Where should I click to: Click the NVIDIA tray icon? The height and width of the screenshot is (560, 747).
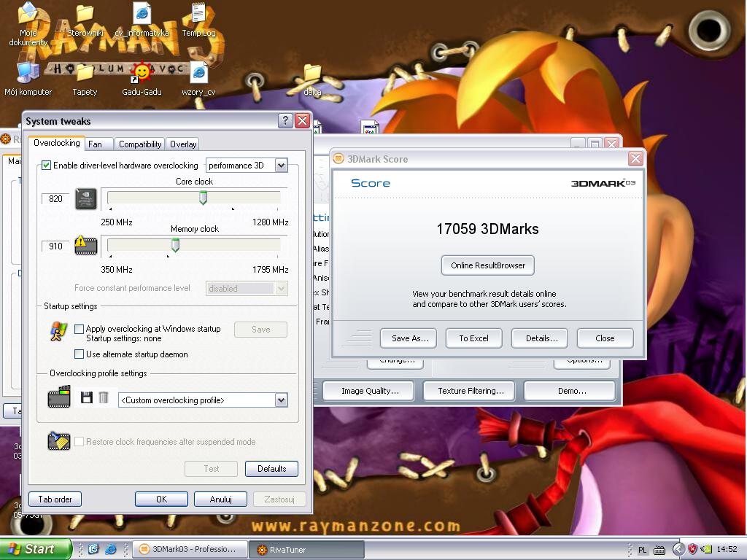pos(706,549)
